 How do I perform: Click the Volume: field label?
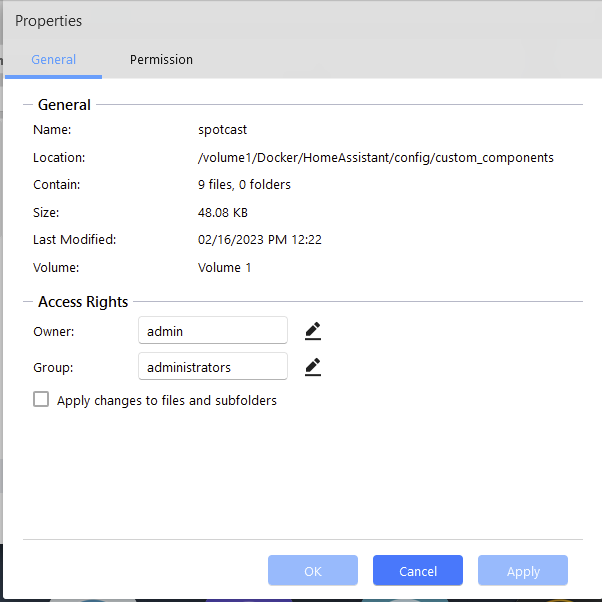coord(56,268)
